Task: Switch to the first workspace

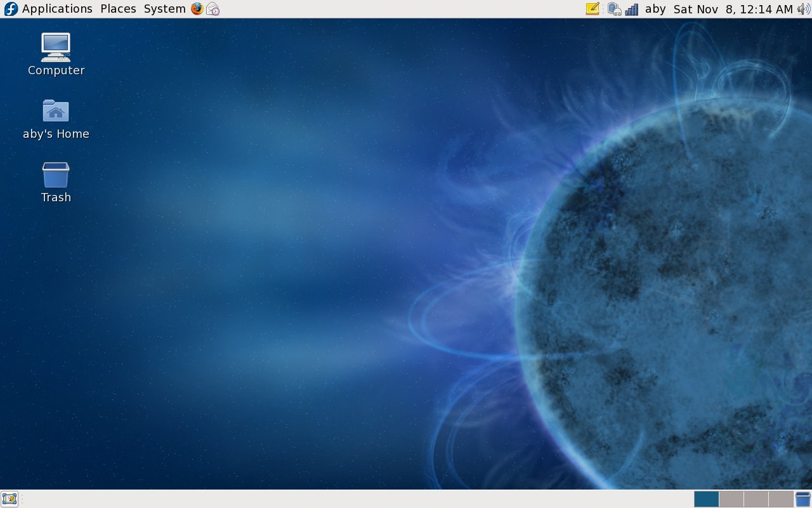Action: [x=707, y=499]
